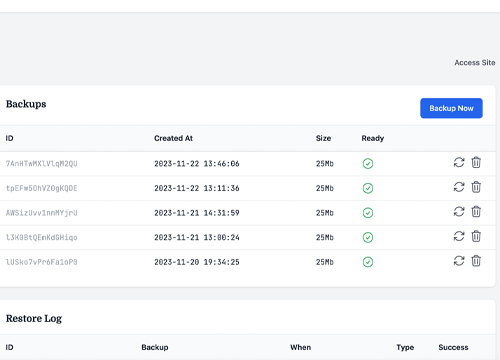Click 25Mb size for 13:46:06 backup

click(325, 164)
